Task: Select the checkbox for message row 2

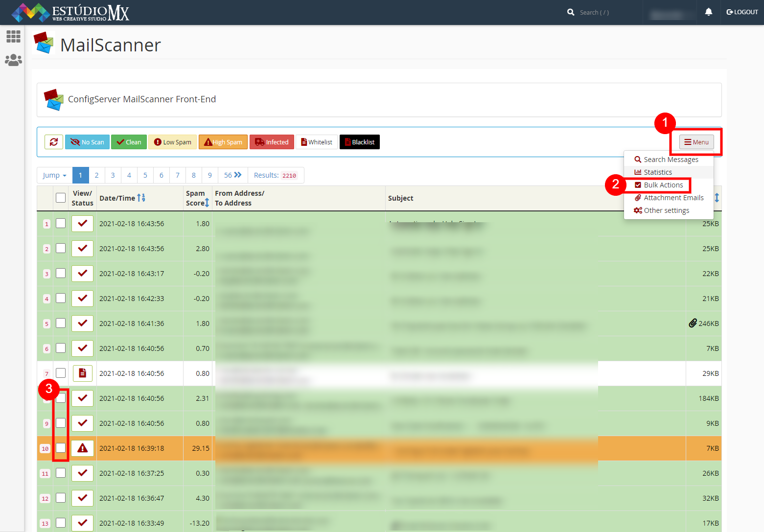Action: (61, 248)
